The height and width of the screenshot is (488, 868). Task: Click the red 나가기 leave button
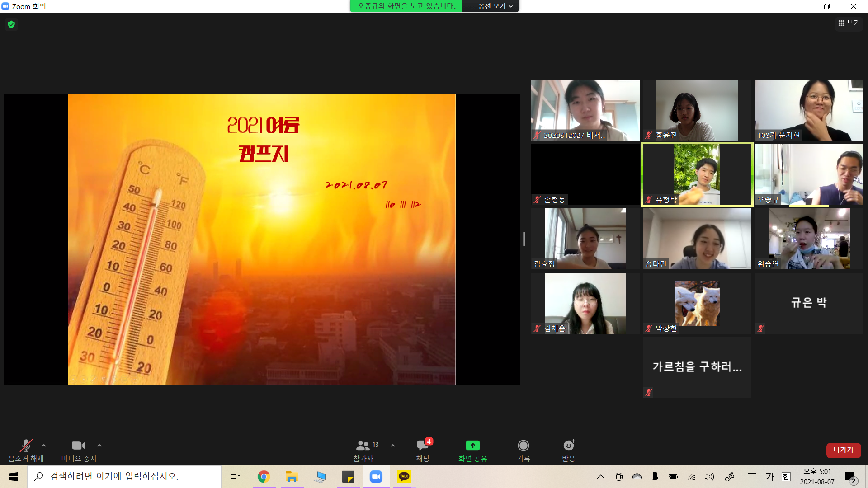tap(843, 450)
